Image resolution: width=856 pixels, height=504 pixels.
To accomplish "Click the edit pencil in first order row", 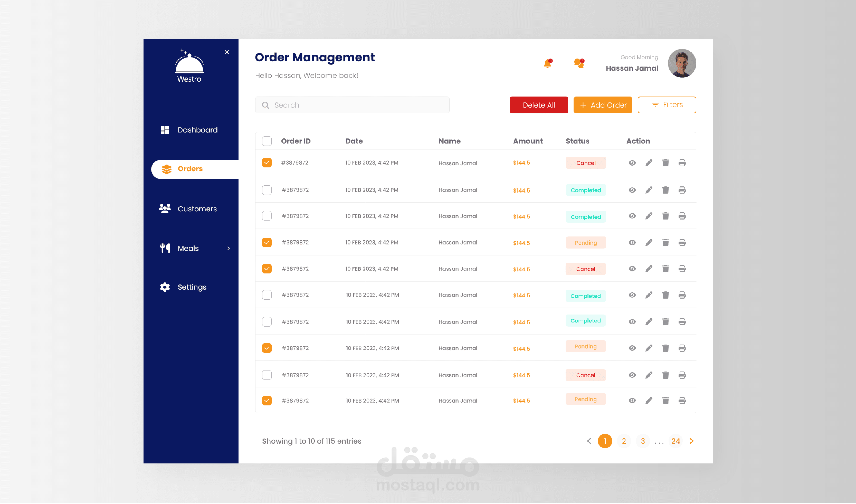I will (x=649, y=163).
